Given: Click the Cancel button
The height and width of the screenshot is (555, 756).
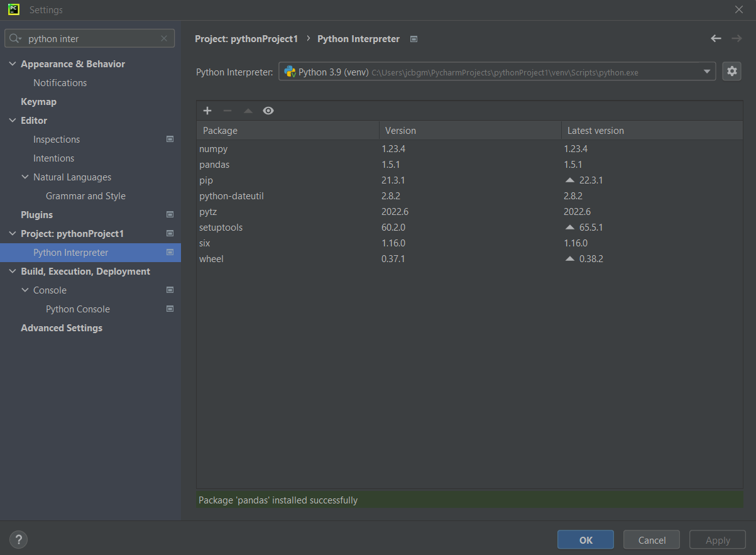Looking at the screenshot, I should click(x=652, y=540).
